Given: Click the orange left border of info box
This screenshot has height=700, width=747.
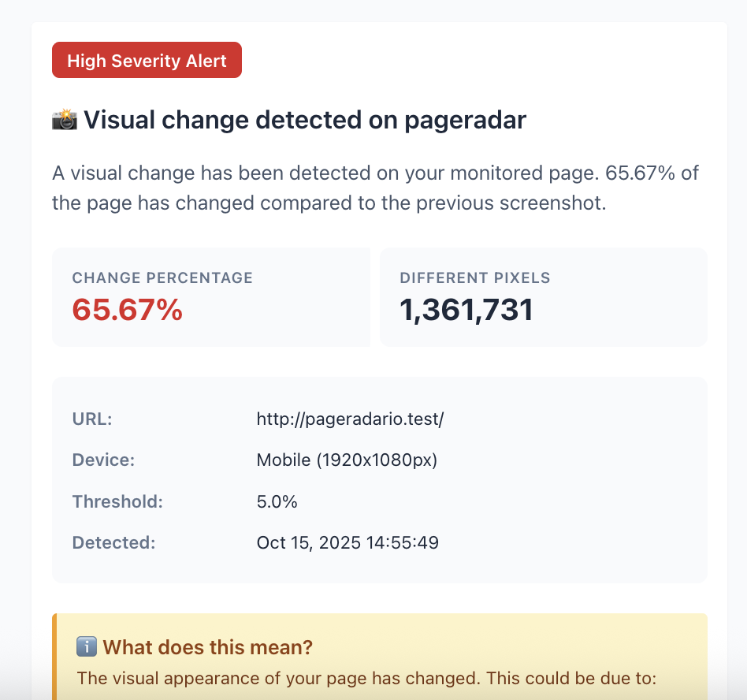Looking at the screenshot, I should (x=54, y=657).
